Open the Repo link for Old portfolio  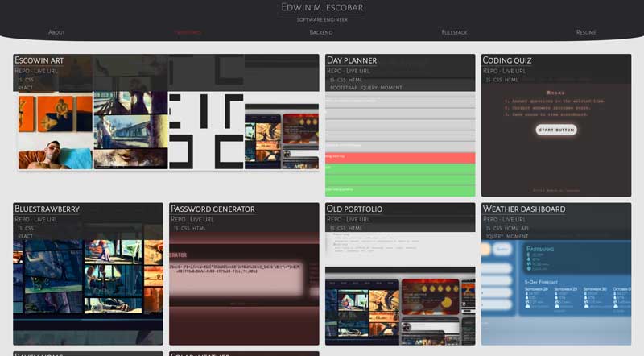[x=334, y=219]
